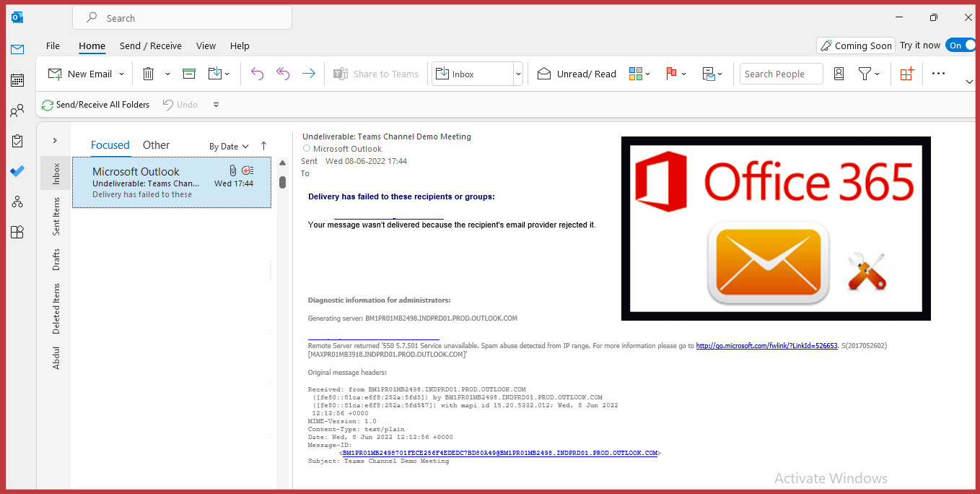Viewport: 980px width, 494px height.
Task: Open To Do checkmark app
Action: 17,171
